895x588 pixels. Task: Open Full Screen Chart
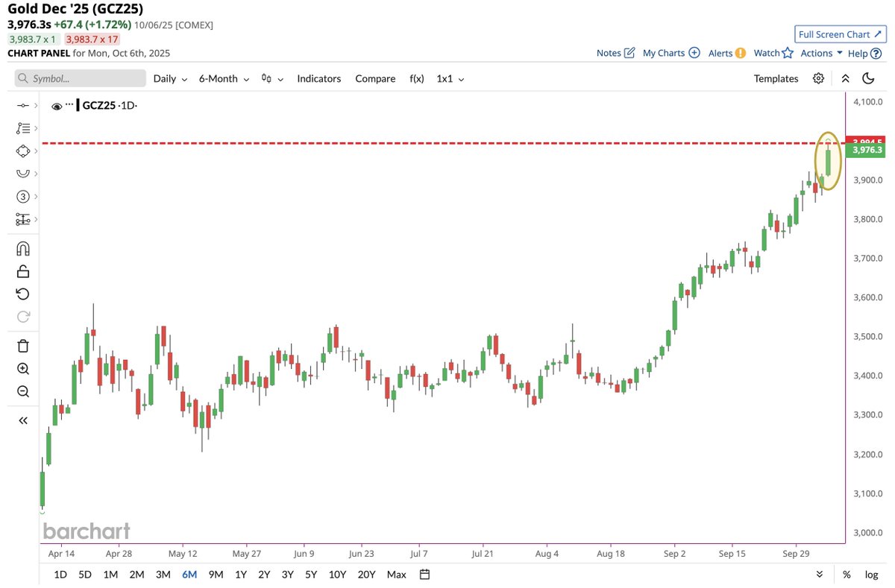pos(839,34)
